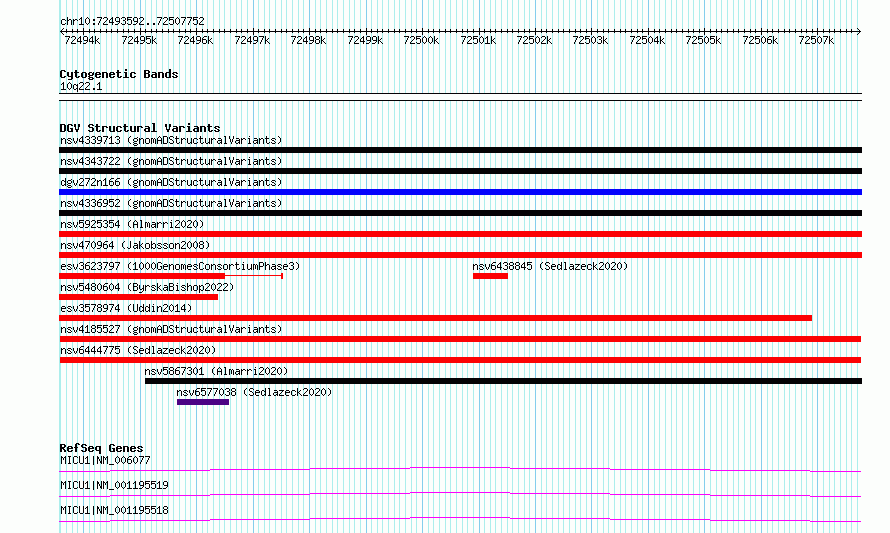Click the MICU1|NM_001195518 gene label

(x=114, y=510)
